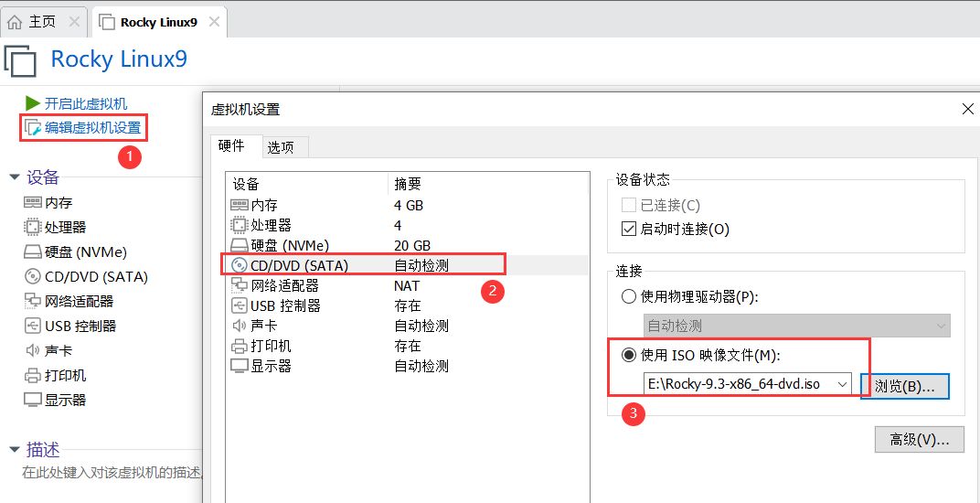Click the 硬盘 (NVMe) icon in the dialog hardware list
Image resolution: width=980 pixels, height=503 pixels.
pyautogui.click(x=240, y=245)
